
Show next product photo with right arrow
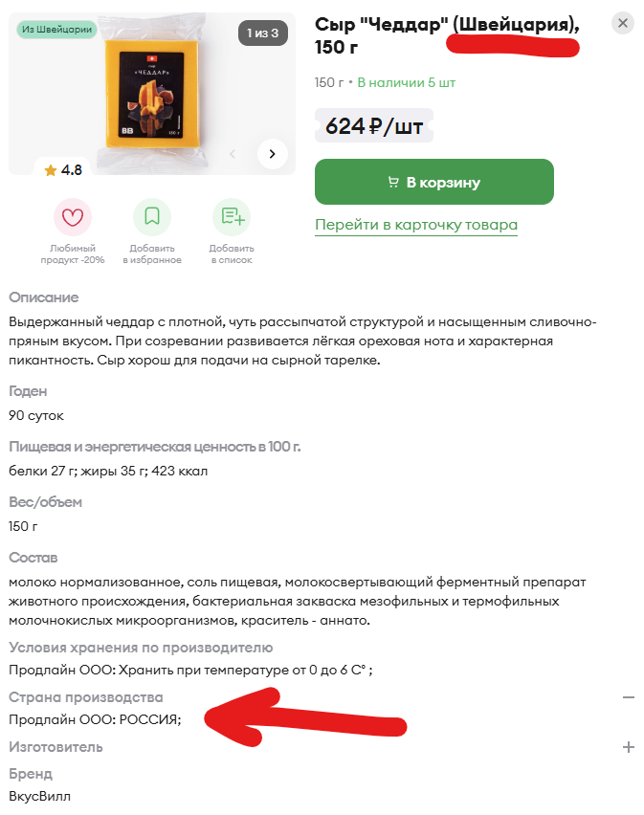tap(273, 154)
